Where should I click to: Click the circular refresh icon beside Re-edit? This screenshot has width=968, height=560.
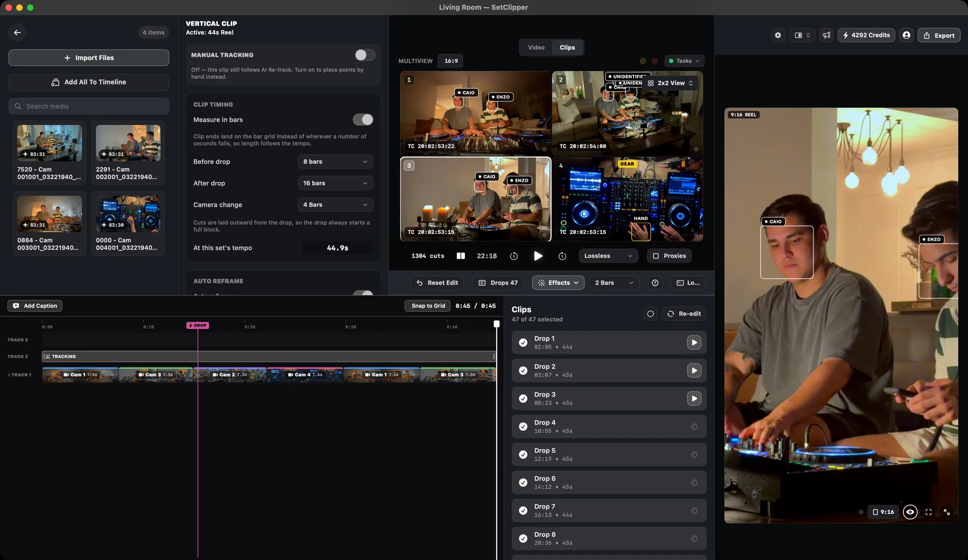[650, 314]
